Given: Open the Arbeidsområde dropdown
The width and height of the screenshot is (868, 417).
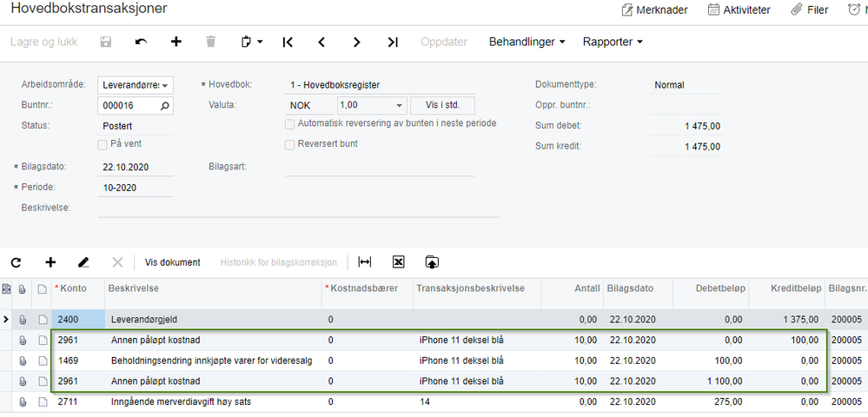Looking at the screenshot, I should point(165,85).
